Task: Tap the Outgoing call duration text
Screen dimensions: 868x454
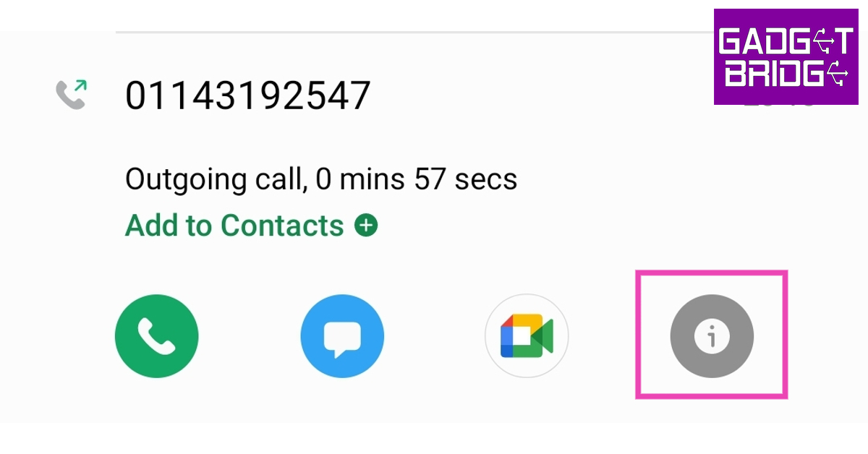Action: click(321, 179)
